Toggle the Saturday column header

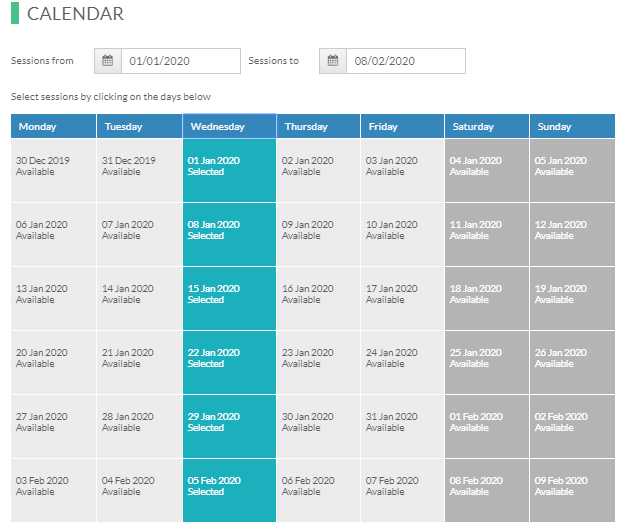(x=487, y=126)
